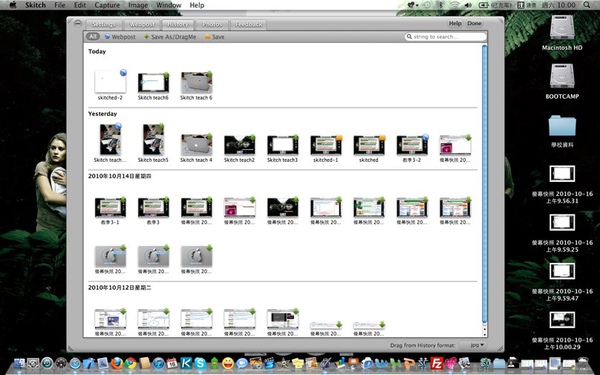This screenshot has height=375, width=600.
Task: Show all history items with the All filter
Action: pos(93,37)
